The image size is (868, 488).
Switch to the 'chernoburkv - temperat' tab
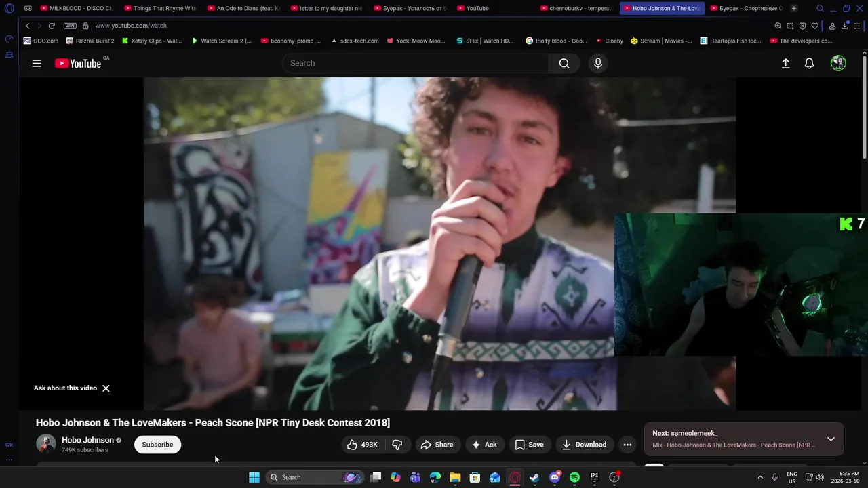tap(576, 9)
